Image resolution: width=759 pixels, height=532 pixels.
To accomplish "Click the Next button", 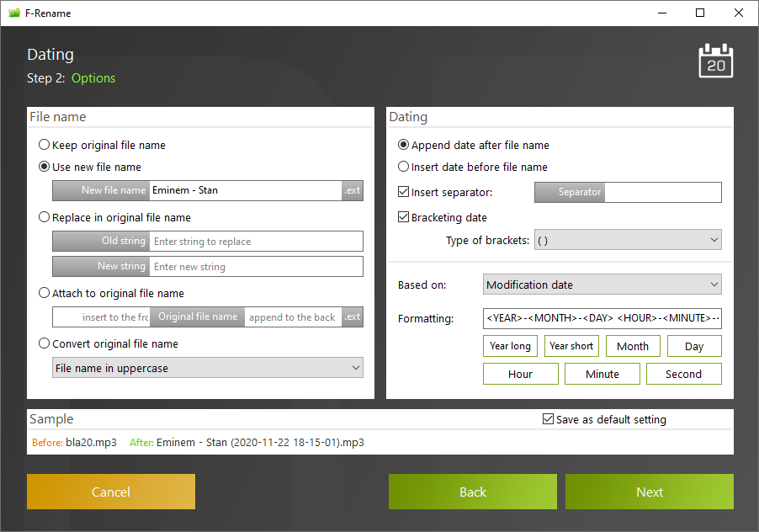I will [x=650, y=492].
